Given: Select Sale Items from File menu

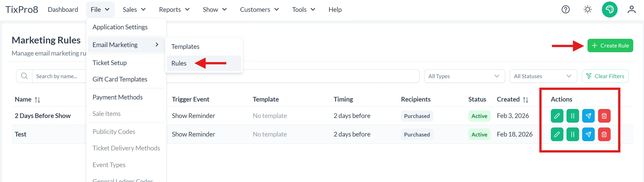Looking at the screenshot, I should (126, 114).
